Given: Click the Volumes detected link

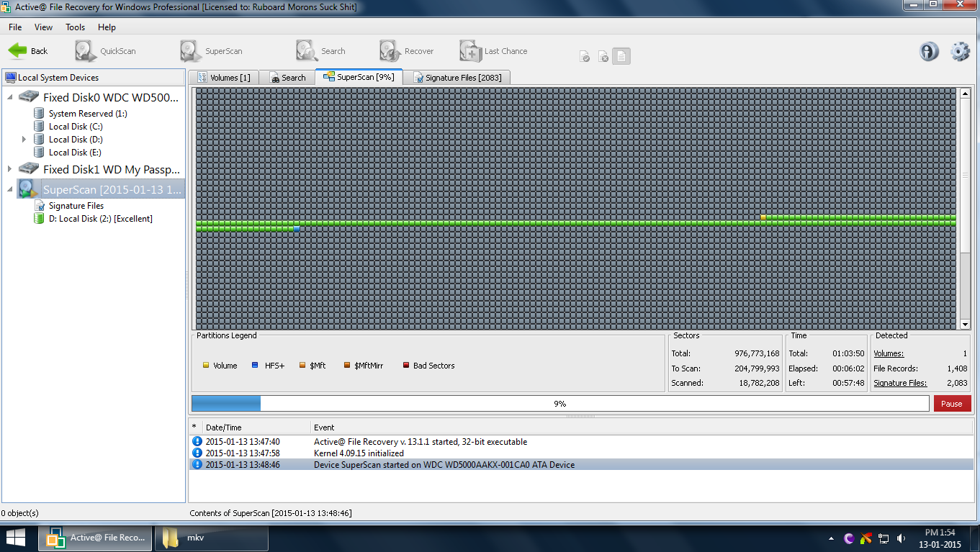Looking at the screenshot, I should pyautogui.click(x=889, y=353).
